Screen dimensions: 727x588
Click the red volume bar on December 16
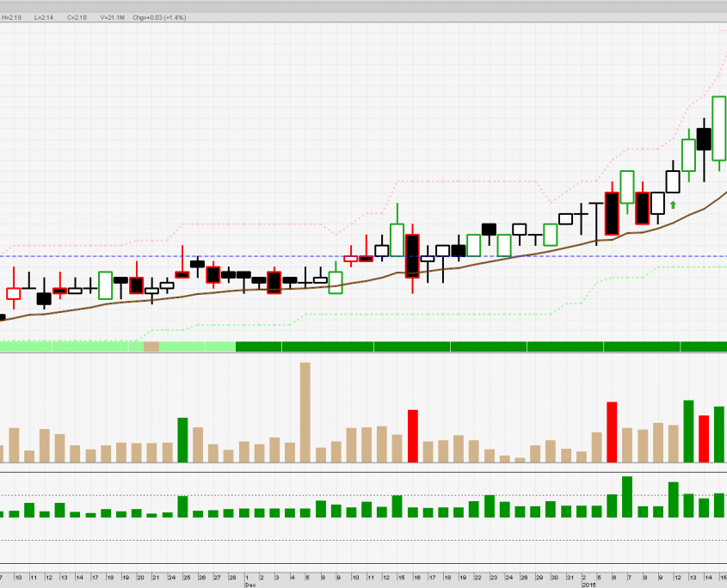click(412, 436)
